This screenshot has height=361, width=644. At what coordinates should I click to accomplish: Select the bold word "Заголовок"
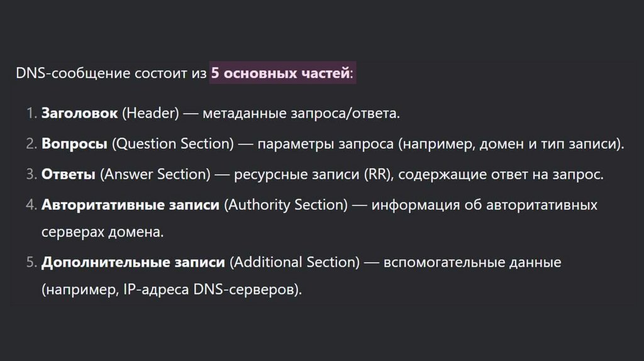(x=79, y=114)
